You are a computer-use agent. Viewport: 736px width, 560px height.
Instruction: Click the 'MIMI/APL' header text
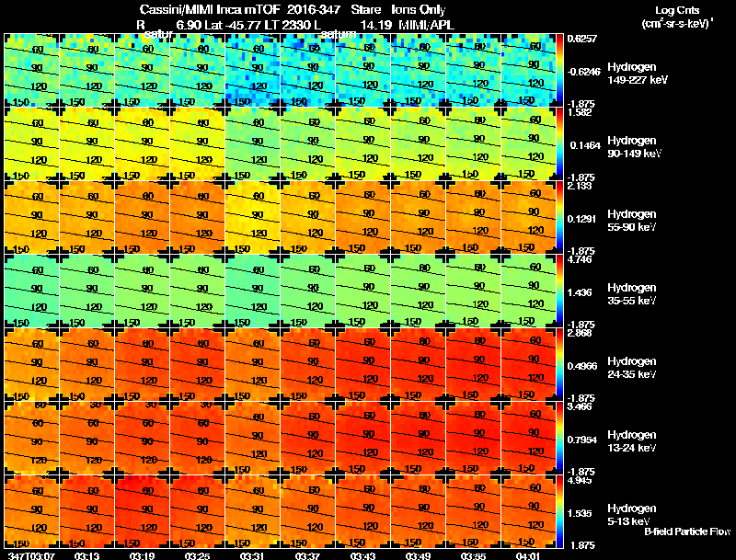426,25
